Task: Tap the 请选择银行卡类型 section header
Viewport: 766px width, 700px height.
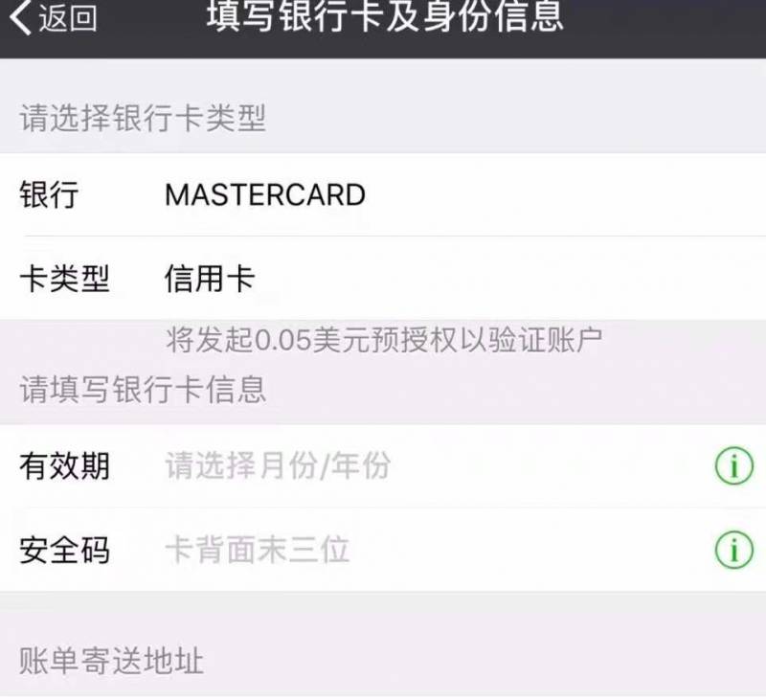Action: click(x=143, y=118)
